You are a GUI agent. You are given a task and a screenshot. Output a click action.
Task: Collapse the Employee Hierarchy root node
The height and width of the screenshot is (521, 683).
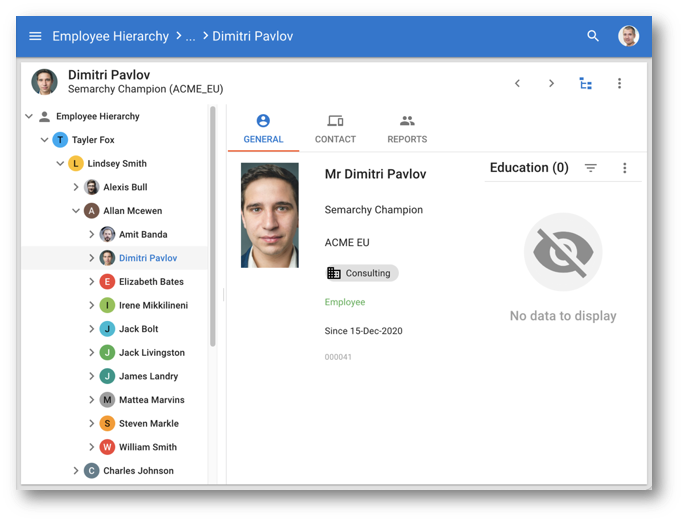[x=29, y=116]
